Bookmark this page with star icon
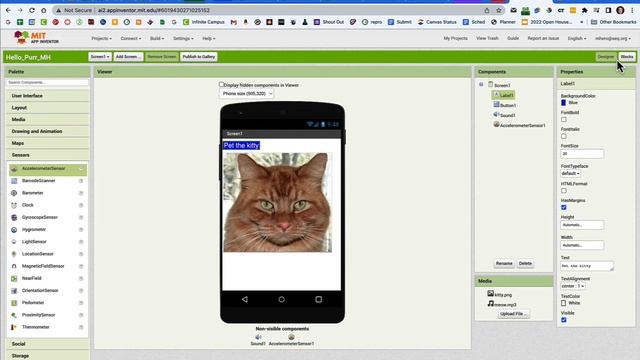Screen dimensions: 640x360 pos(499,10)
